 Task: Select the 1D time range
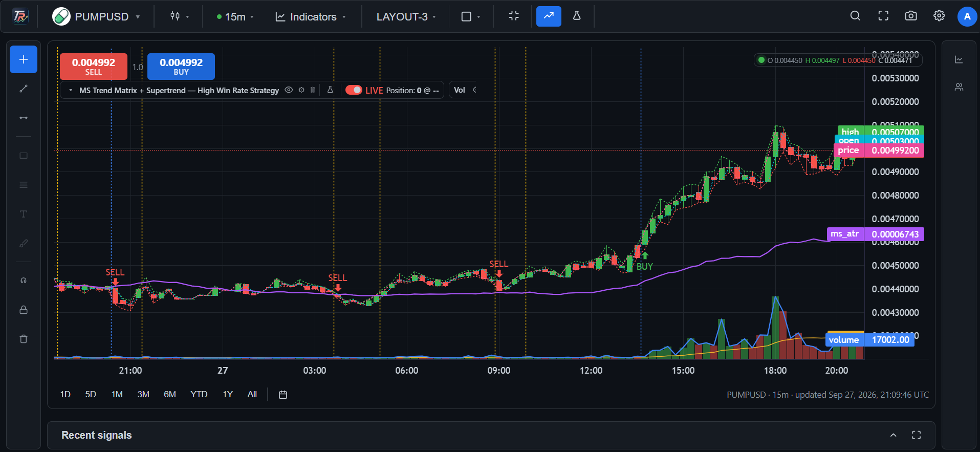click(65, 394)
